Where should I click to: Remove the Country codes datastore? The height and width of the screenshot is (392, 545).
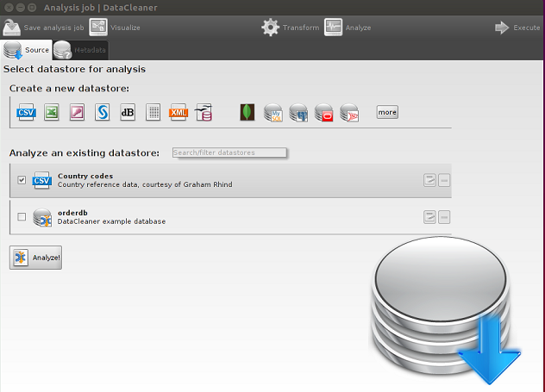tap(444, 180)
